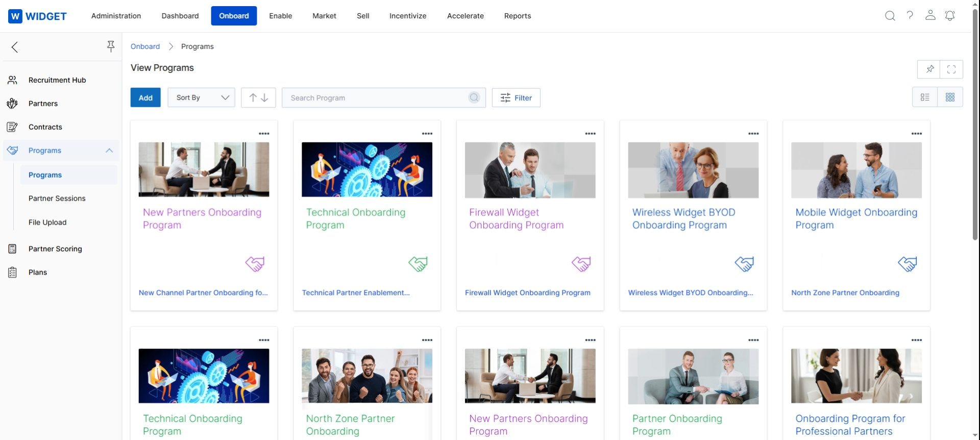980x440 pixels.
Task: Expand View Programs to fullscreen
Action: point(951,69)
